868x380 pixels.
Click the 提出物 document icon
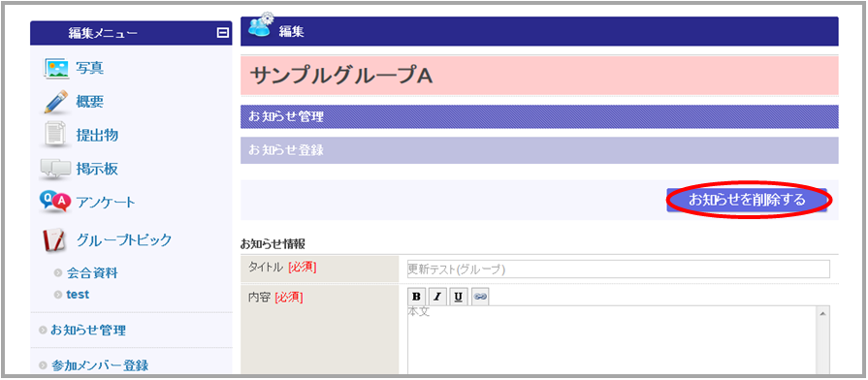click(x=55, y=136)
